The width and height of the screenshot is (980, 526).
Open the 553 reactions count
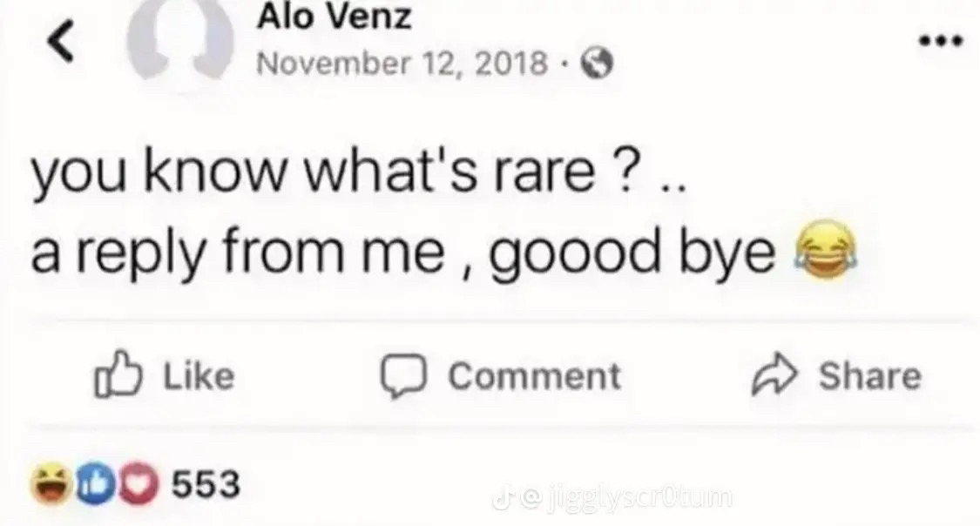coord(206,484)
